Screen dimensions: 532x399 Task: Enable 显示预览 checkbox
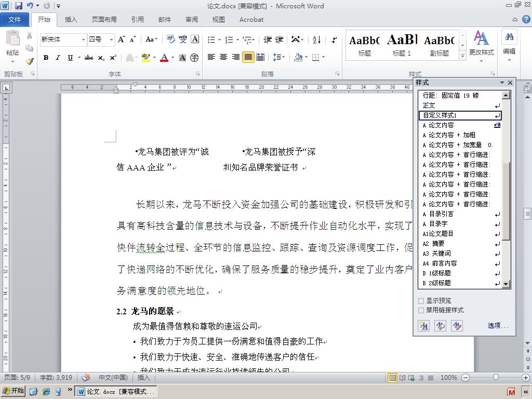[x=421, y=301]
